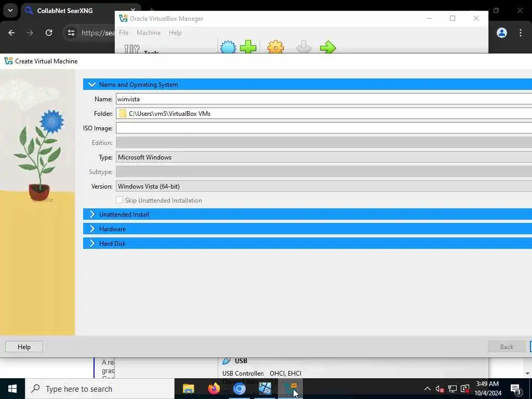The height and width of the screenshot is (399, 532).
Task: Click the folder icon in the Folder field
Action: (123, 114)
